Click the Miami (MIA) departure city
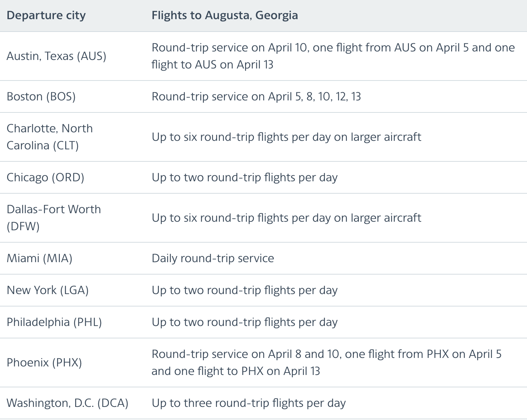This screenshot has height=420, width=527. coord(39,258)
